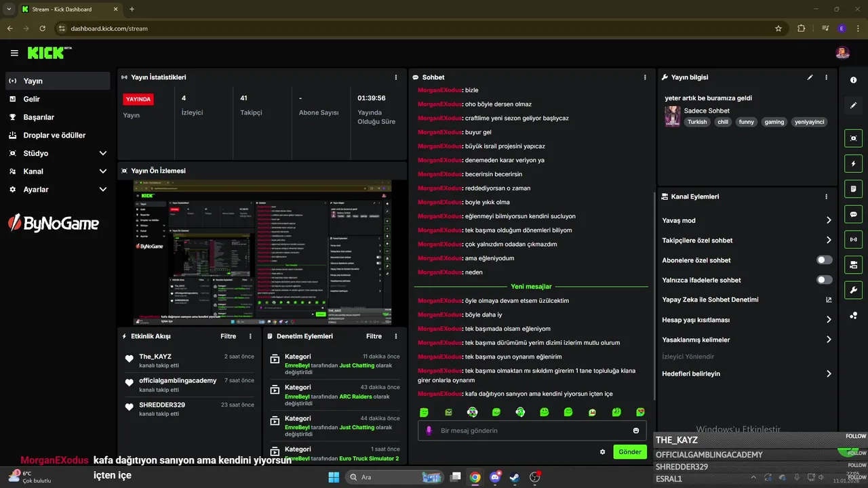The width and height of the screenshot is (868, 488).
Task: Open Etkinlik Akışı three-dot menu
Action: (x=250, y=336)
